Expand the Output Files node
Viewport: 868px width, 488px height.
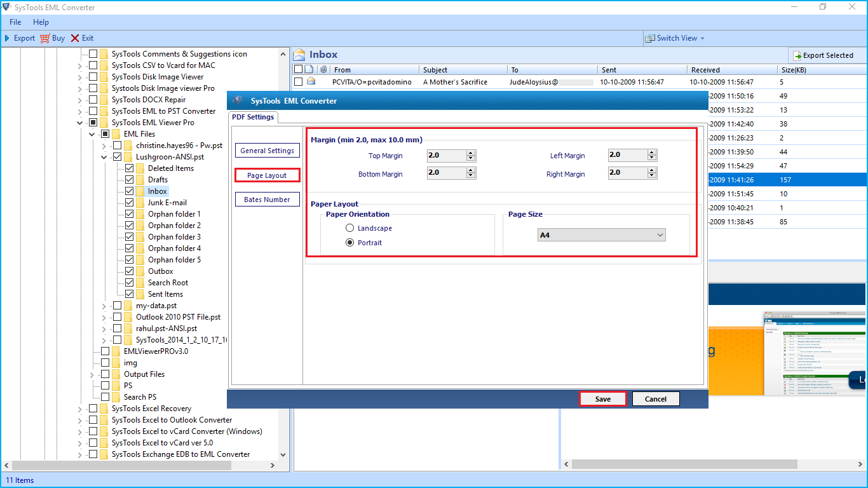click(92, 374)
